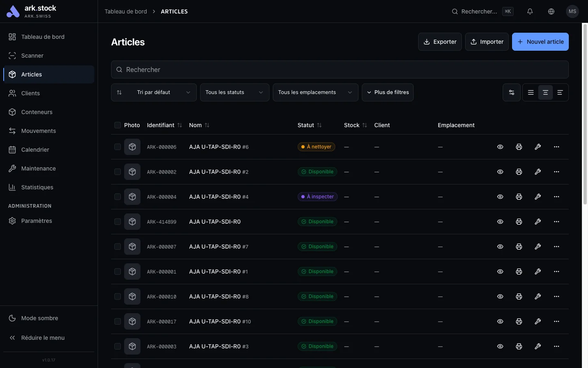The width and height of the screenshot is (588, 368).
Task: Open the Tri par défaut dropdown
Action: pyautogui.click(x=154, y=92)
